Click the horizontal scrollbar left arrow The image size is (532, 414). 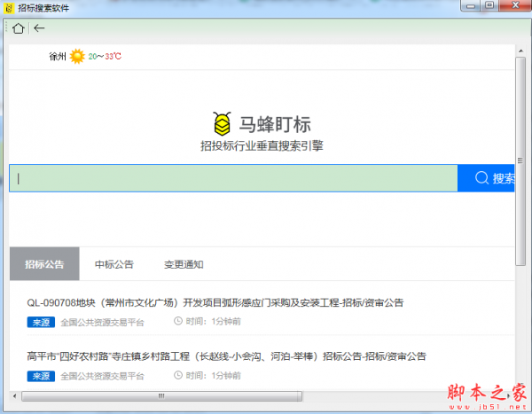(14, 396)
